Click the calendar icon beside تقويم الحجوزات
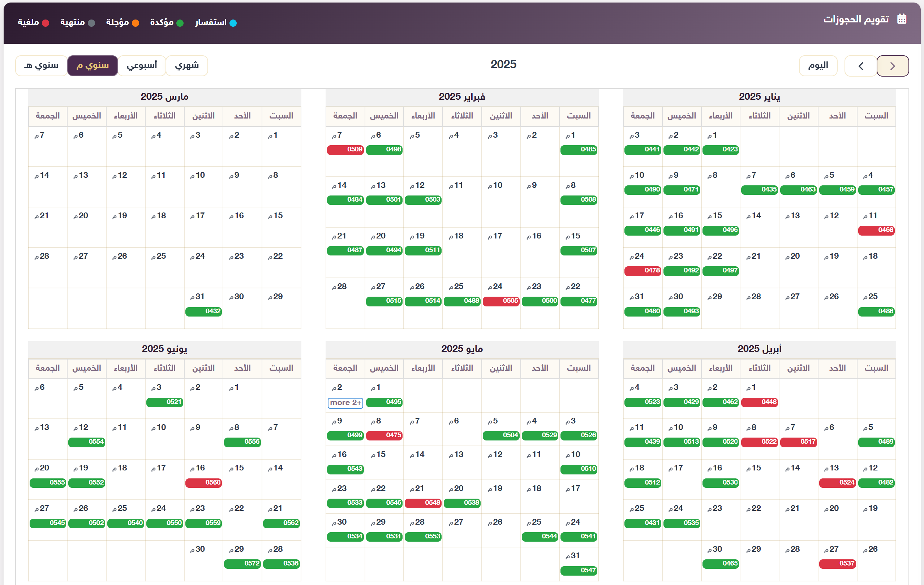The image size is (924, 585). click(x=902, y=19)
